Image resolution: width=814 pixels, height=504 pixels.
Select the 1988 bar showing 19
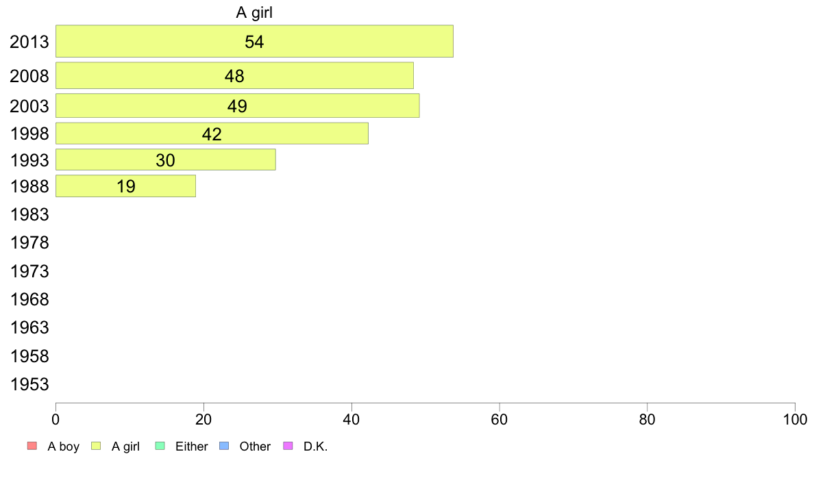125,186
